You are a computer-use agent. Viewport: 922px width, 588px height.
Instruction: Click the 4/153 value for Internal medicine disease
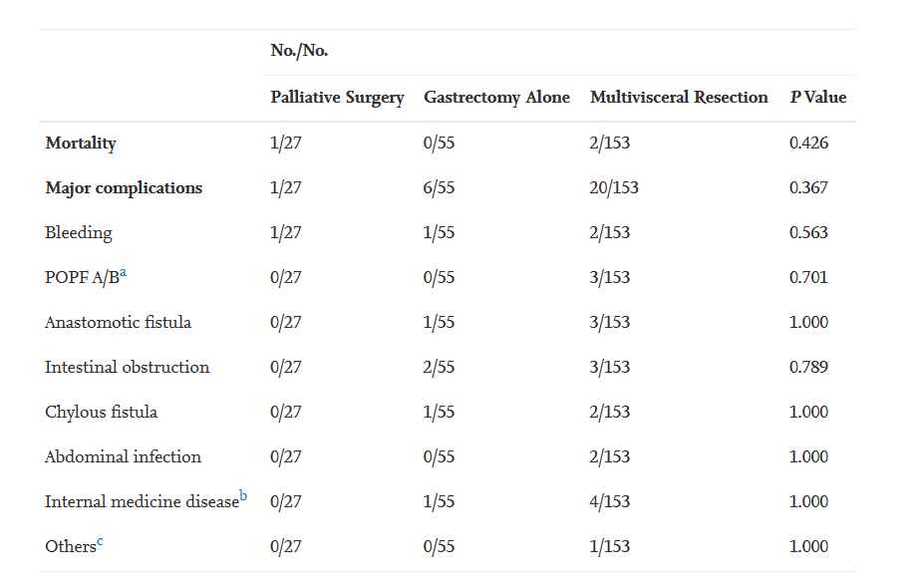[x=610, y=502]
